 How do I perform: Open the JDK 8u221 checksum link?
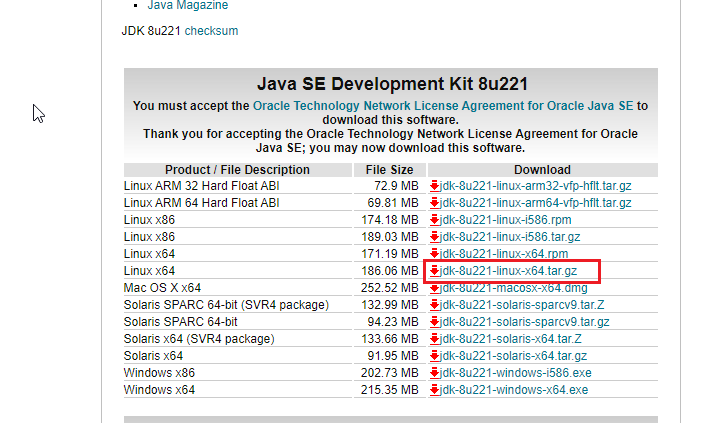click(x=211, y=31)
